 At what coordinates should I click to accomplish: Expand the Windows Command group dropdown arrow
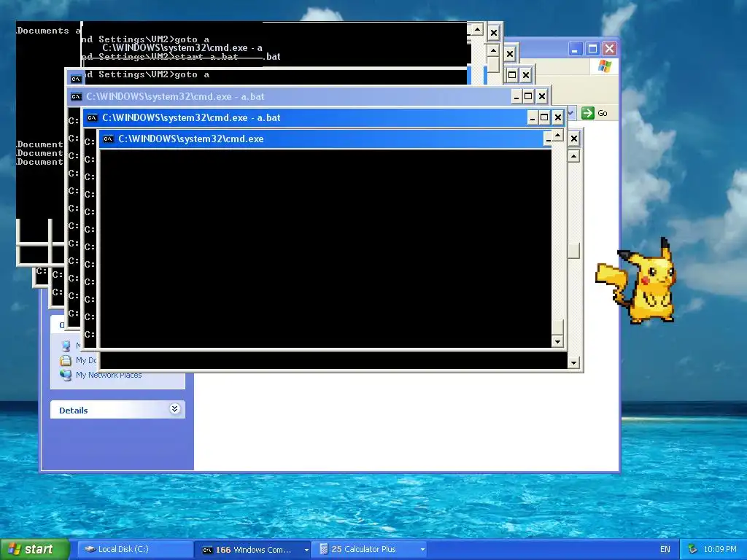pyautogui.click(x=306, y=550)
